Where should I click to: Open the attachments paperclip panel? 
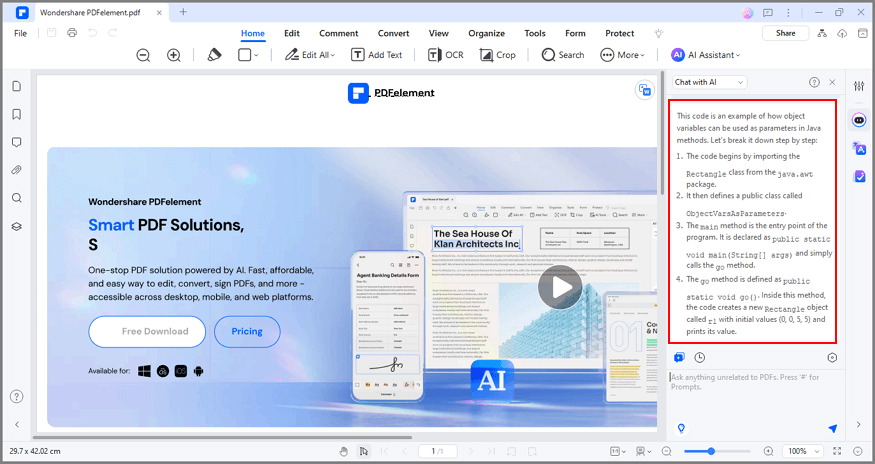[x=17, y=170]
